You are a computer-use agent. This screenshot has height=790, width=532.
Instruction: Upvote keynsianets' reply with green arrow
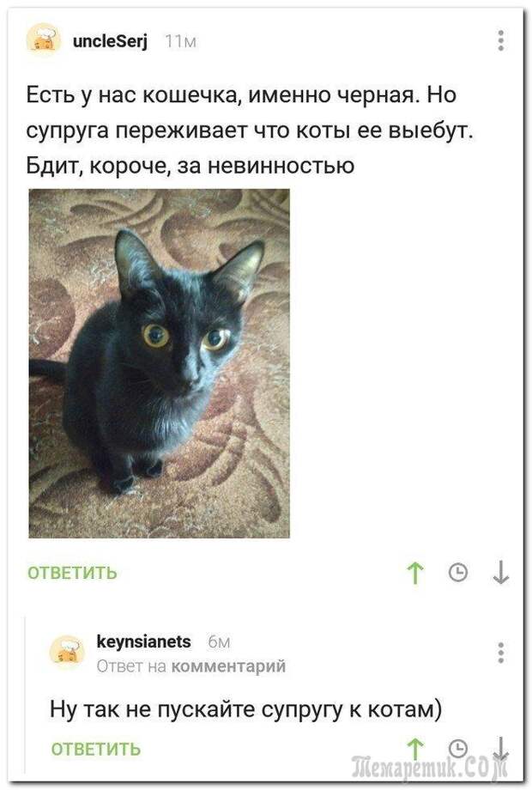pyautogui.click(x=415, y=748)
